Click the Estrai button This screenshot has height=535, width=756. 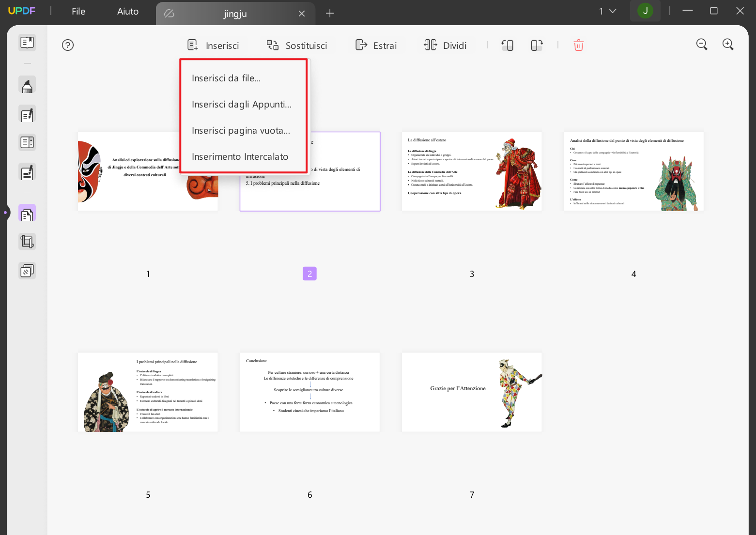pos(376,46)
